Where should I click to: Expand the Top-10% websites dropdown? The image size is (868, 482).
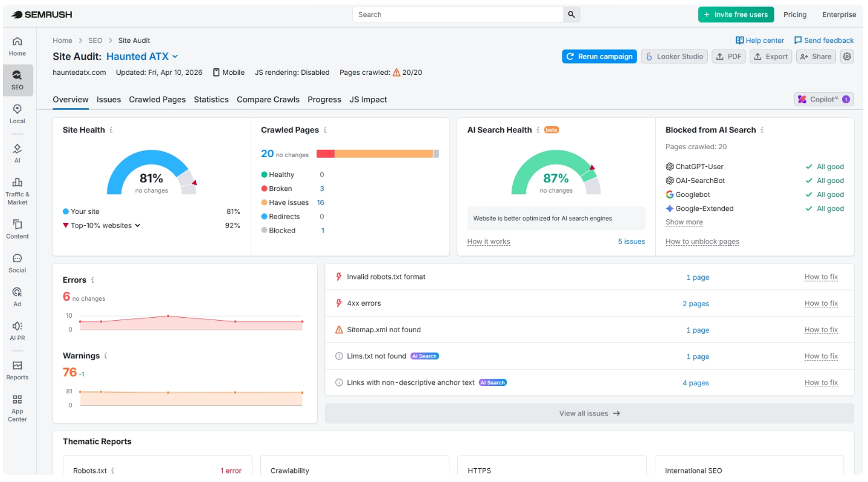tap(106, 225)
